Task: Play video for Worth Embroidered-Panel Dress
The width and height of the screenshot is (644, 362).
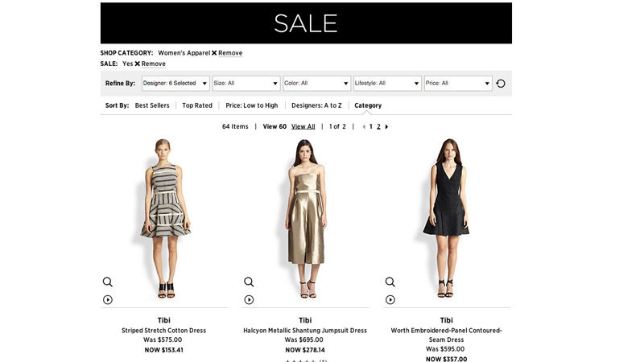Action: coord(390,300)
